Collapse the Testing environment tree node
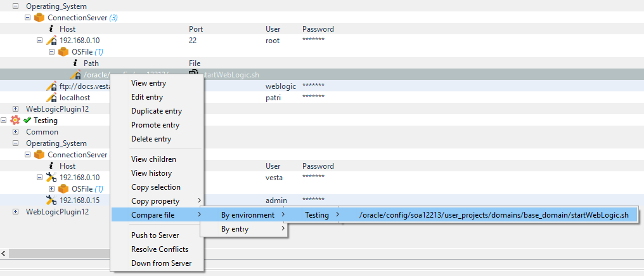This screenshot has width=644, height=276. [x=4, y=121]
